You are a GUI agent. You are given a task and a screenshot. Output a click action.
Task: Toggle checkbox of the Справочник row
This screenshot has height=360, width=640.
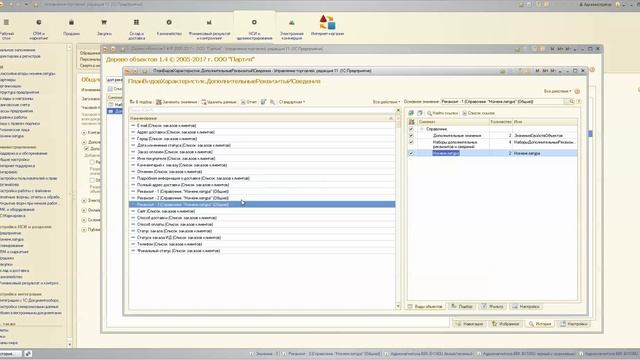pyautogui.click(x=411, y=129)
